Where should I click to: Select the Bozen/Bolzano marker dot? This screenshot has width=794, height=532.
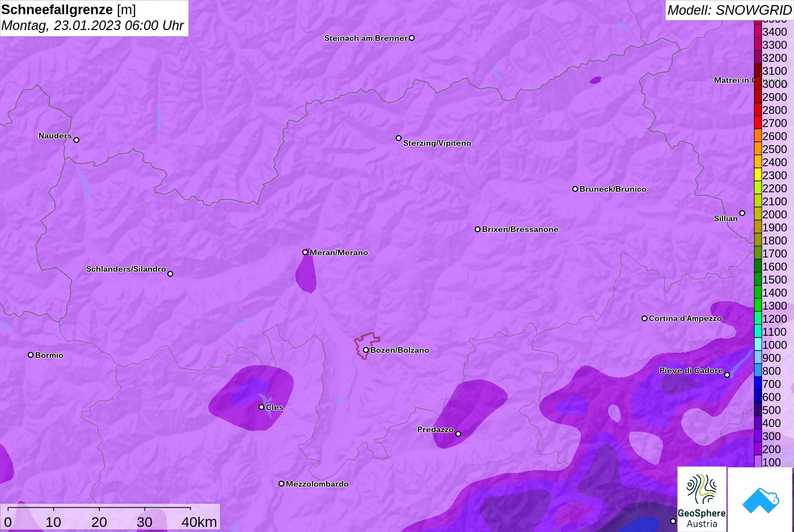point(366,350)
